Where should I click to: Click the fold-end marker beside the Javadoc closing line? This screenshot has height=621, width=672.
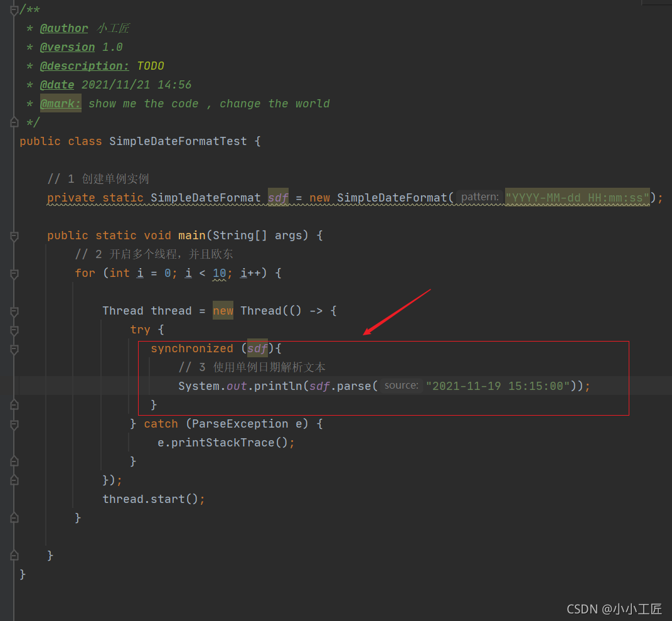[14, 122]
